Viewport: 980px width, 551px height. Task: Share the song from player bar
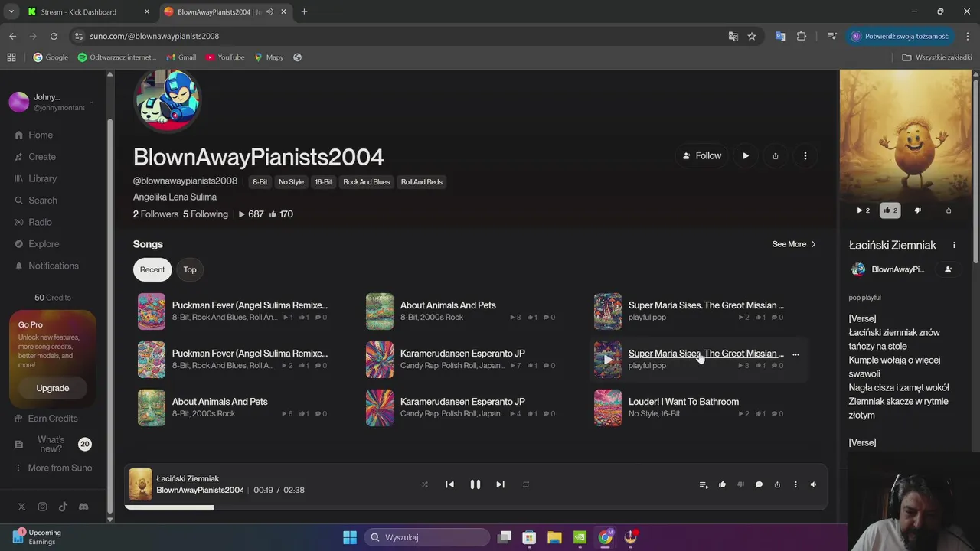coord(777,484)
